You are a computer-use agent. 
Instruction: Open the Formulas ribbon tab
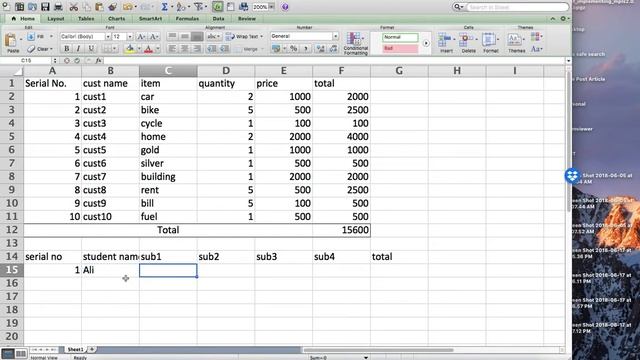tap(187, 19)
